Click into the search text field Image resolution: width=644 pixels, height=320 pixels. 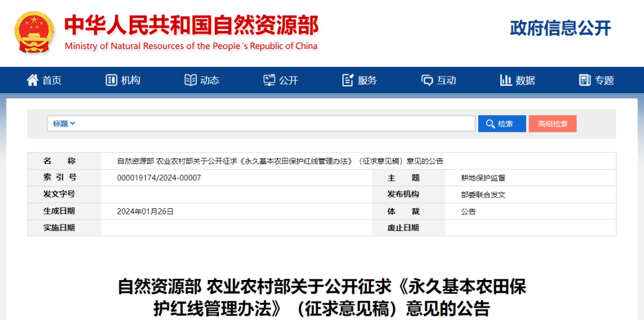coord(274,124)
